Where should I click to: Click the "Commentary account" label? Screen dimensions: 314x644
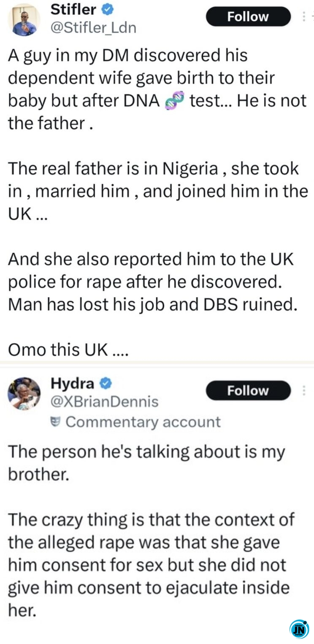pos(143,421)
